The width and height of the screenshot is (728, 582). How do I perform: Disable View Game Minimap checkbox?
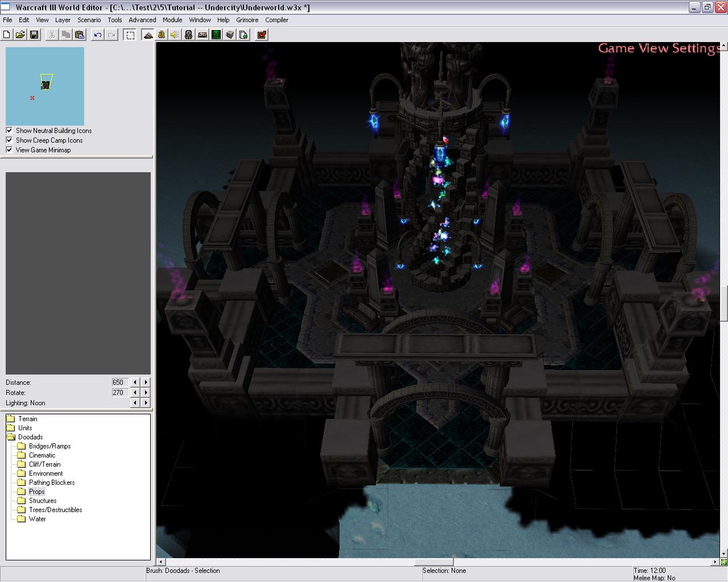pos(10,149)
